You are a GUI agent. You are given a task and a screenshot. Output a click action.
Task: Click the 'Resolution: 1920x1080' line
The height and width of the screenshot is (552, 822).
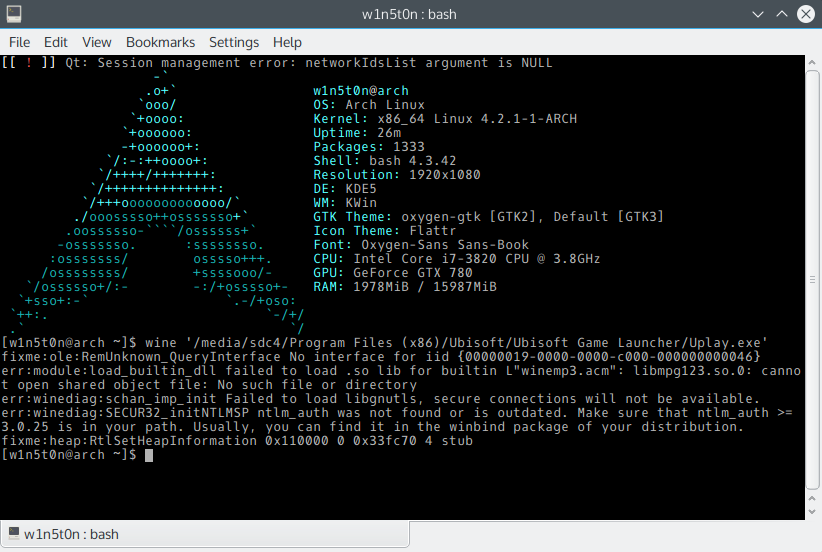click(x=397, y=175)
